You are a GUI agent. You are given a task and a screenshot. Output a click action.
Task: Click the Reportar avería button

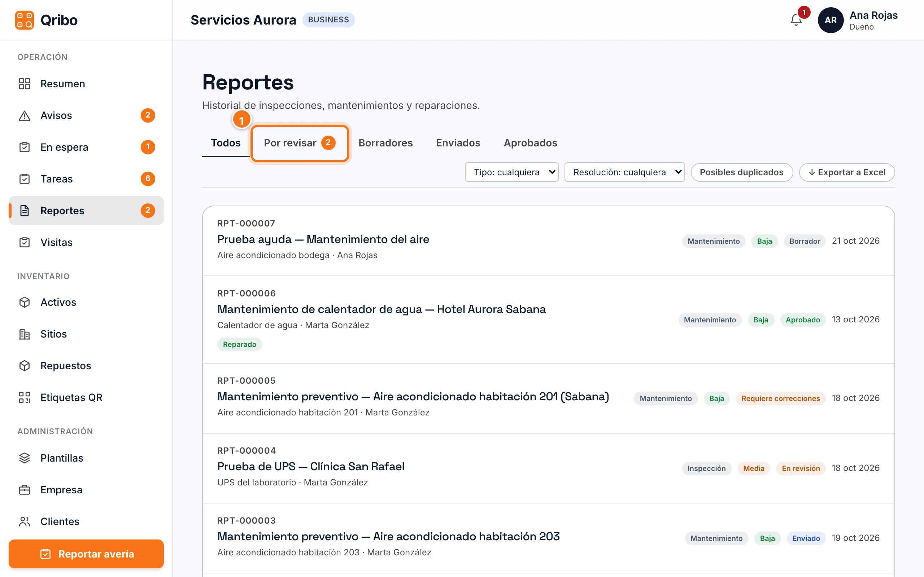pos(86,554)
